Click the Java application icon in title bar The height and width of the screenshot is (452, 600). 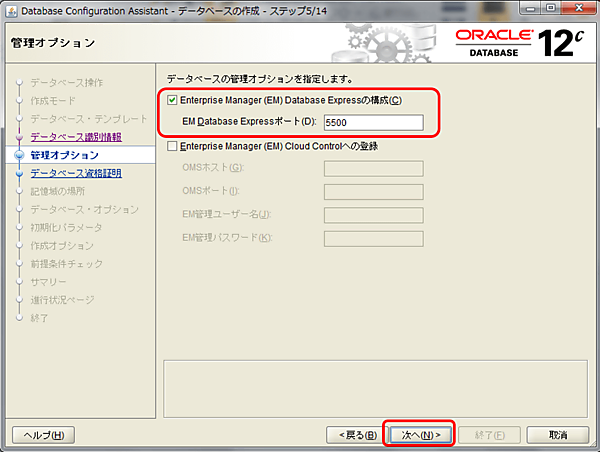[x=11, y=11]
